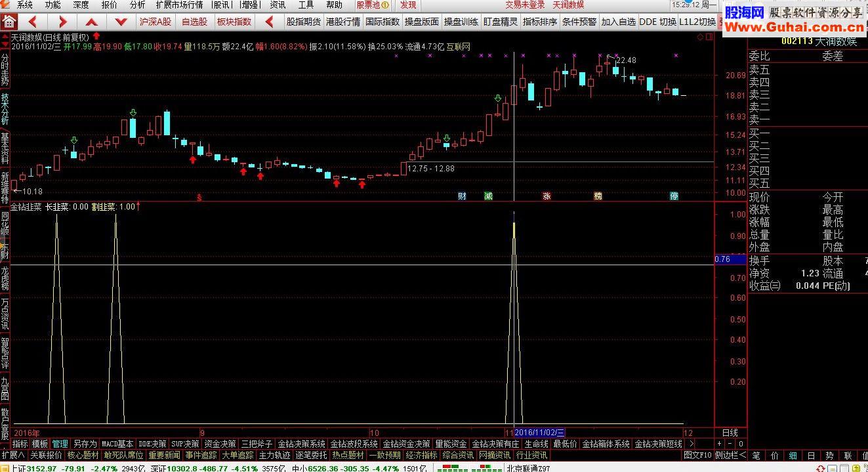
Task: Click the red down arrow toolbar icon
Action: tap(120, 22)
